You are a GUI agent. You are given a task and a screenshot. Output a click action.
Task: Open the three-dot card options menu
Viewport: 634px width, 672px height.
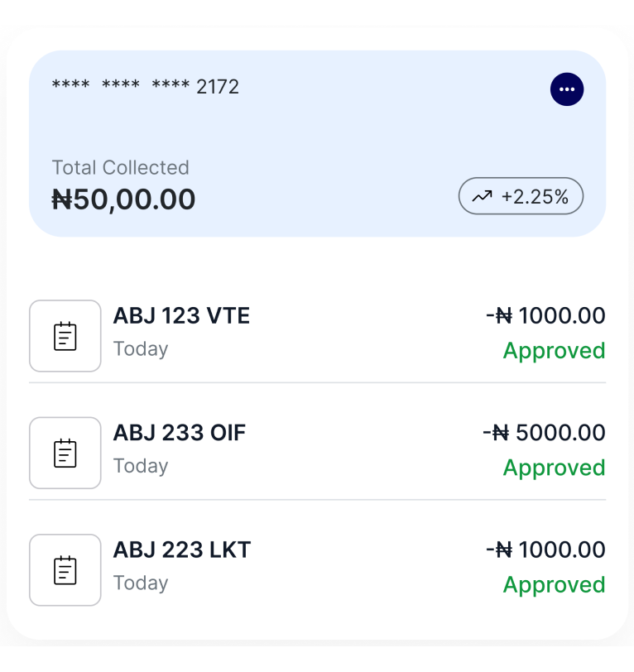(x=567, y=89)
